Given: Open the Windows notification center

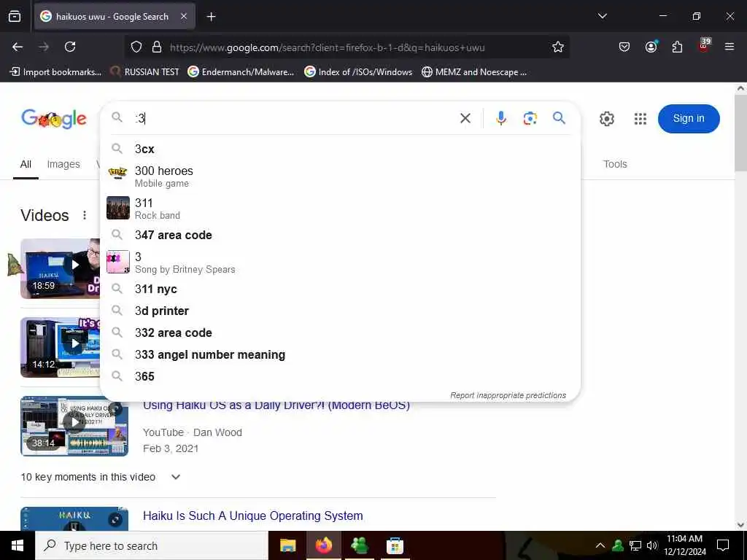Looking at the screenshot, I should [723, 545].
